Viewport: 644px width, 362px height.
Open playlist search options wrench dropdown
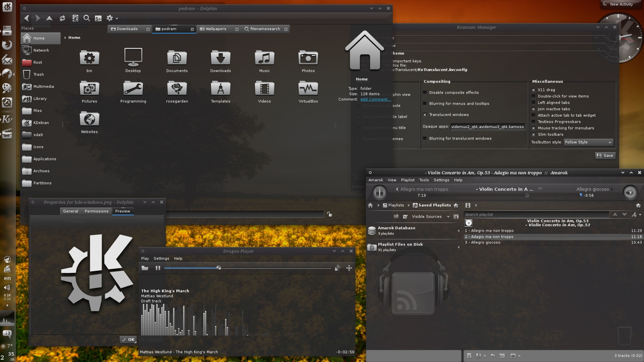pos(636,214)
